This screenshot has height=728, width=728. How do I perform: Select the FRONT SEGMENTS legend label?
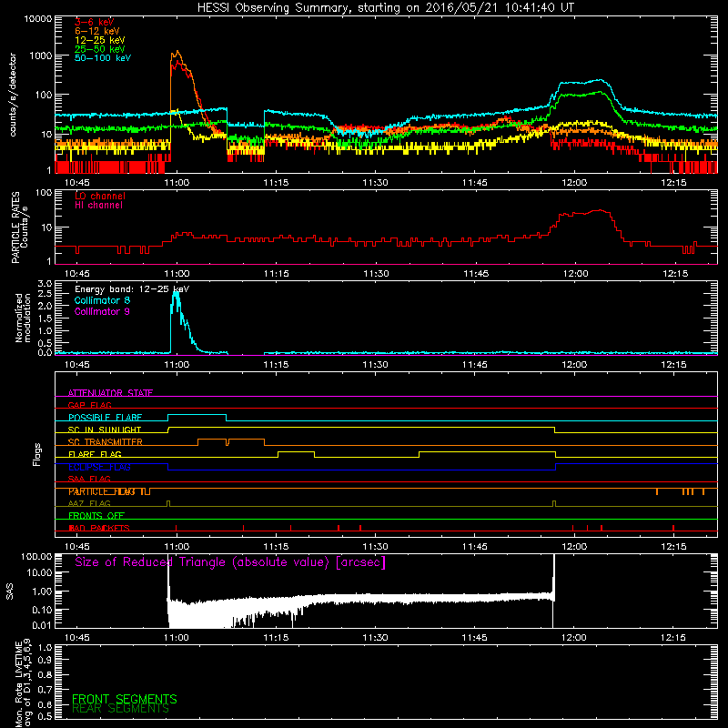point(125,699)
